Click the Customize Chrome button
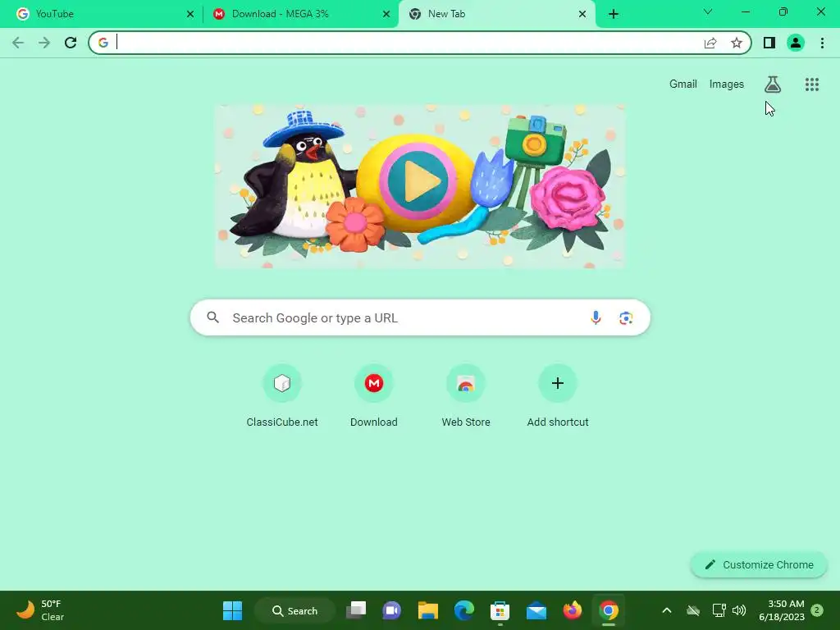 (759, 564)
